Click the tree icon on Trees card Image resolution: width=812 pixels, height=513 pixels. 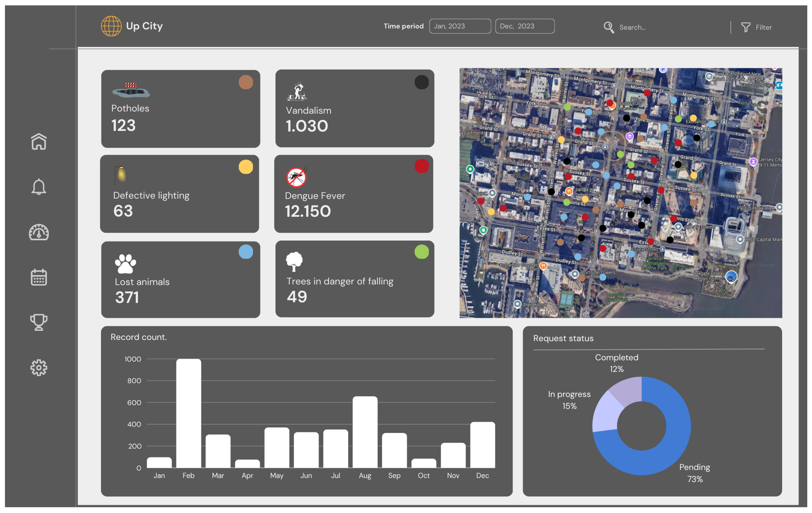[x=294, y=261]
